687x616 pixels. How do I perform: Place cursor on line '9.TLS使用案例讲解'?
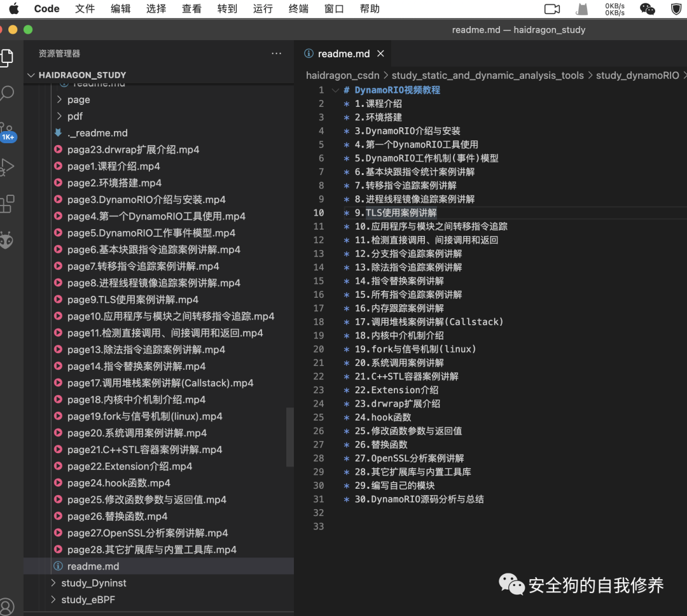point(396,213)
